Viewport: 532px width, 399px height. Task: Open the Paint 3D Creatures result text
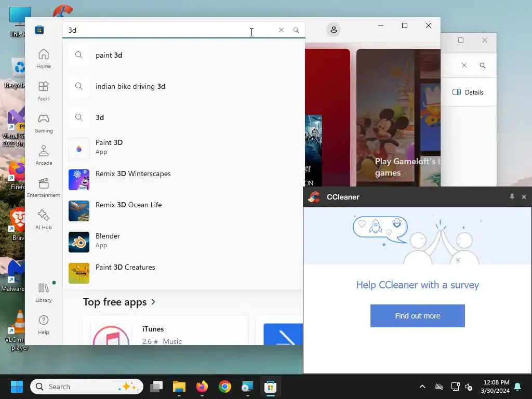point(125,267)
